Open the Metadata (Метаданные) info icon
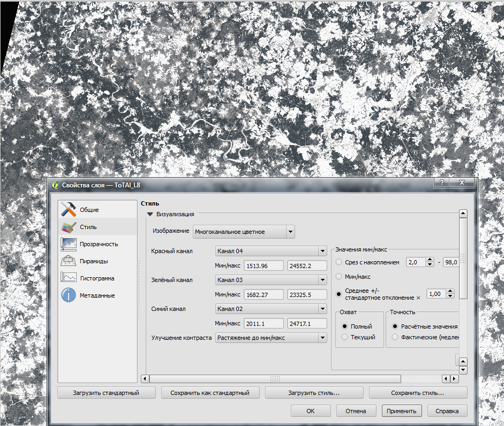 point(69,295)
